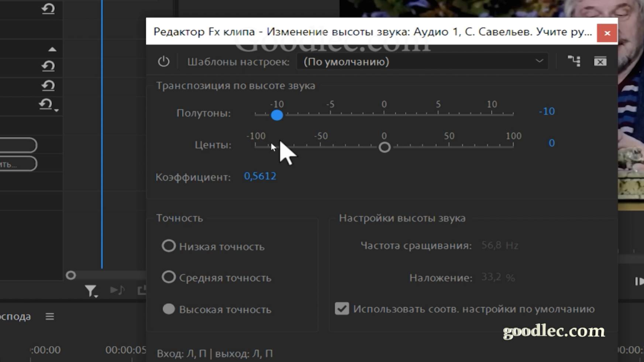644x362 pixels.
Task: Click the Полутоны value -10 field
Action: click(547, 111)
